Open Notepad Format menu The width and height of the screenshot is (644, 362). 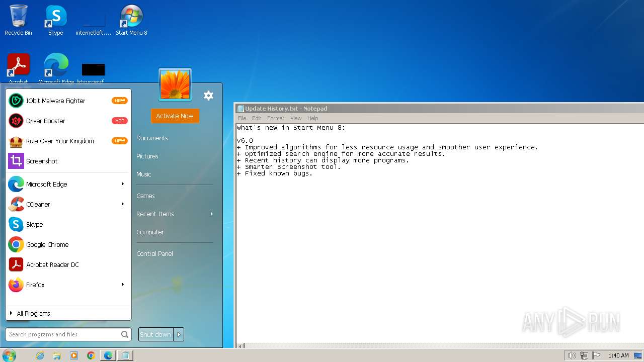[276, 118]
